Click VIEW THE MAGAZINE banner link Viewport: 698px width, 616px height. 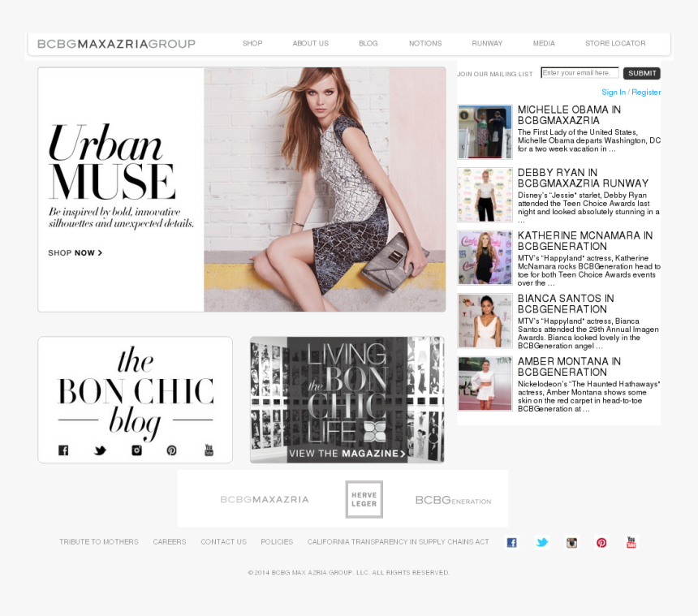[347, 454]
